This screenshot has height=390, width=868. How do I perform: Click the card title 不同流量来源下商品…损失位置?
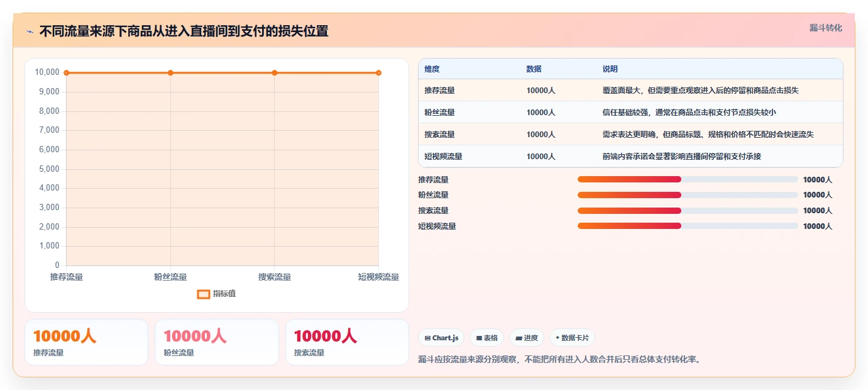click(184, 31)
